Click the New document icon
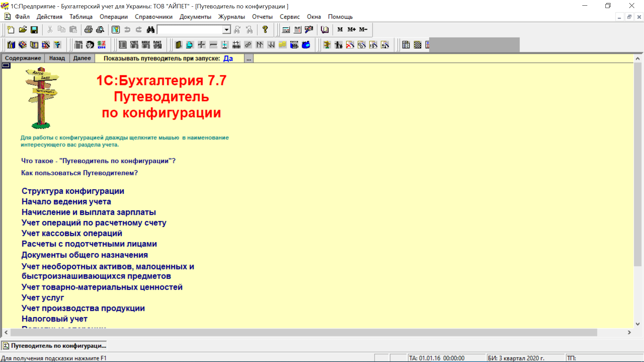Viewport: 644px width, 362px height. [x=10, y=29]
